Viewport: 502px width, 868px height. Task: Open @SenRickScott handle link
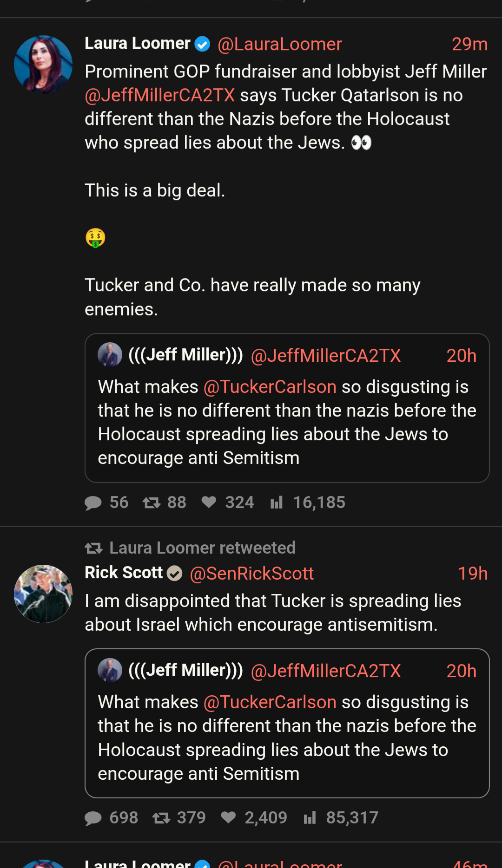click(x=251, y=574)
